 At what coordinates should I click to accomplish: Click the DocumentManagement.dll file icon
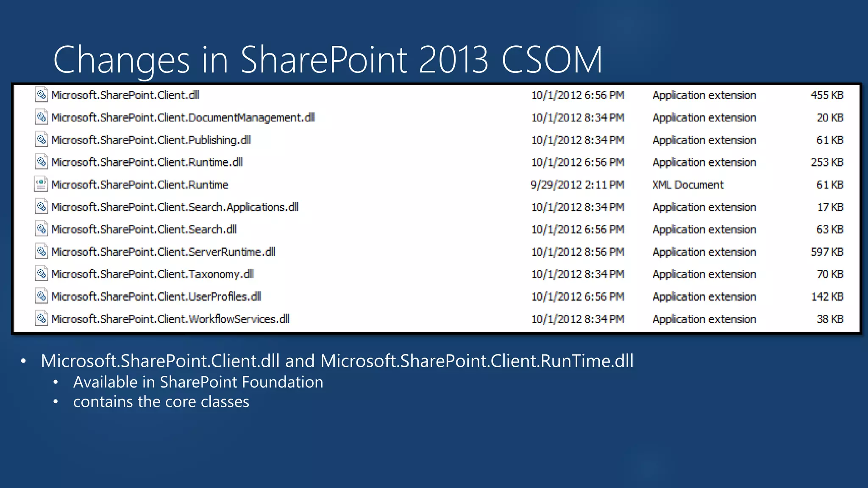coord(41,117)
